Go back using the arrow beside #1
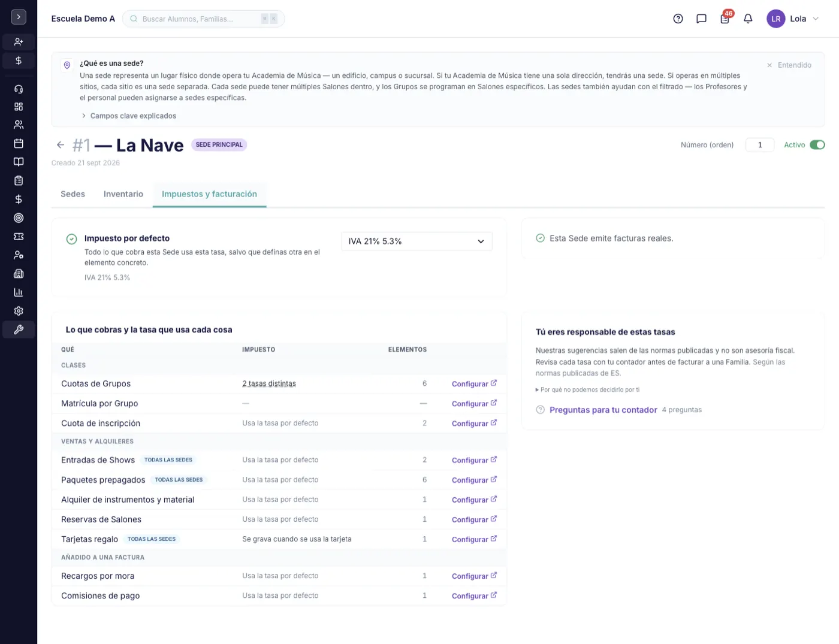The image size is (839, 644). pyautogui.click(x=61, y=145)
